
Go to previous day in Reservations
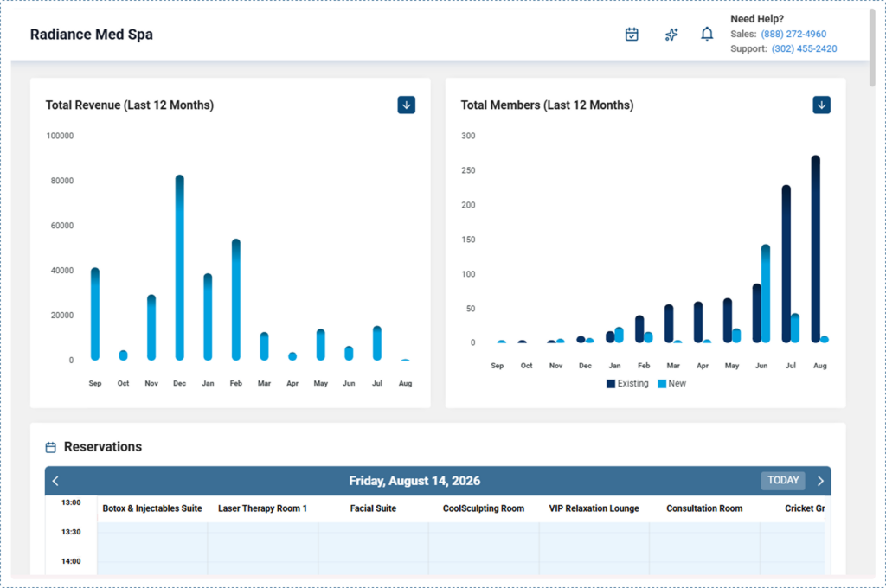pyautogui.click(x=55, y=481)
